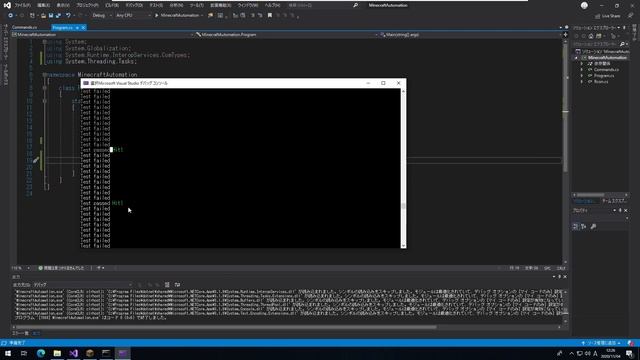Screen dimensions: 640x360
Task: Open the MinecraftAutomation project navigation dropdown
Action: click(x=102, y=35)
